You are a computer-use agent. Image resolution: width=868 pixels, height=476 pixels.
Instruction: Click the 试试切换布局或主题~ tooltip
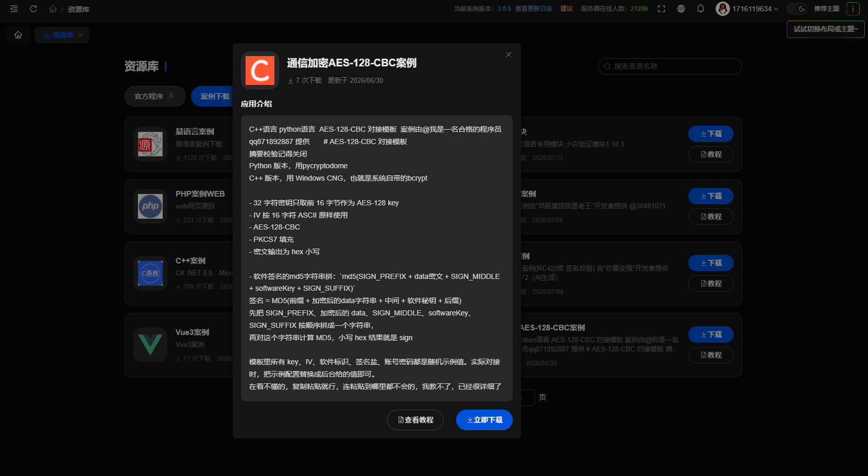click(x=826, y=29)
